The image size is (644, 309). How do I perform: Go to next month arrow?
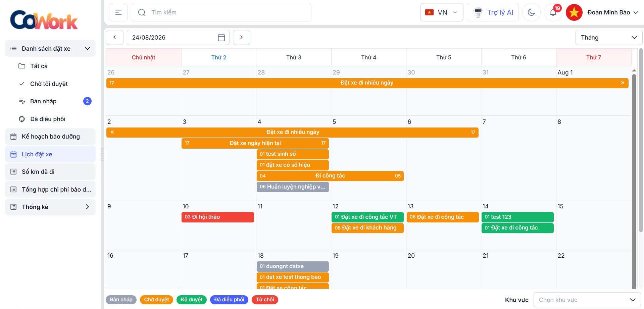(241, 38)
